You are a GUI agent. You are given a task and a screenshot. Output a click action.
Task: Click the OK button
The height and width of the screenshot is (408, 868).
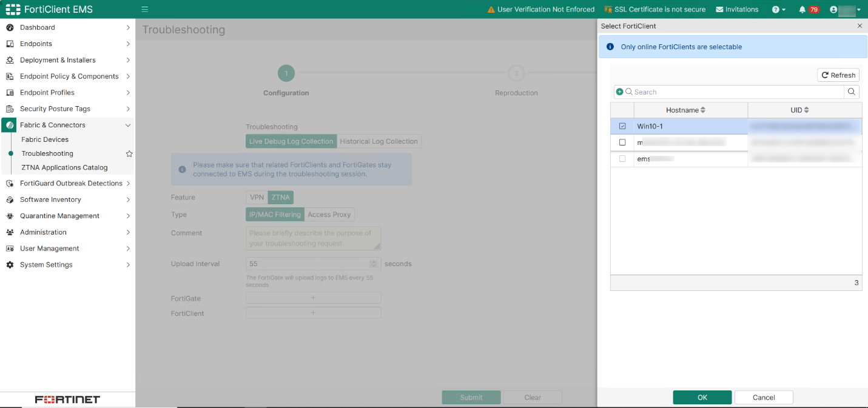tap(702, 398)
